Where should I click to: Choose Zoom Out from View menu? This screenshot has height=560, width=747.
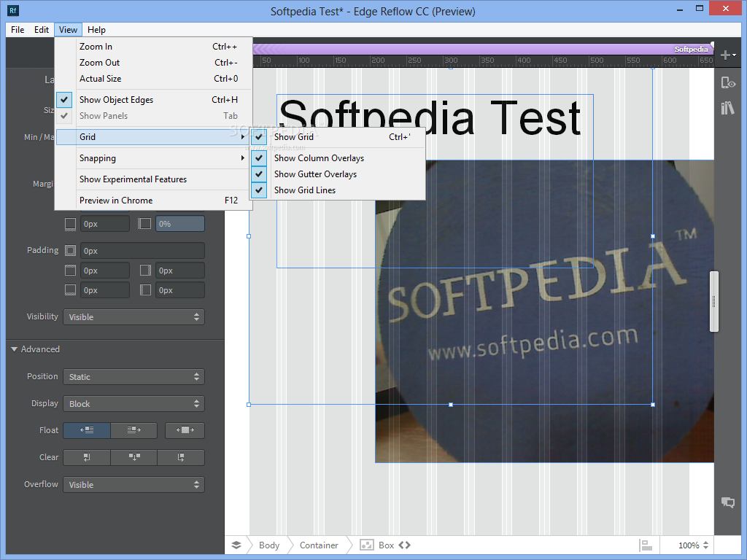(153, 63)
